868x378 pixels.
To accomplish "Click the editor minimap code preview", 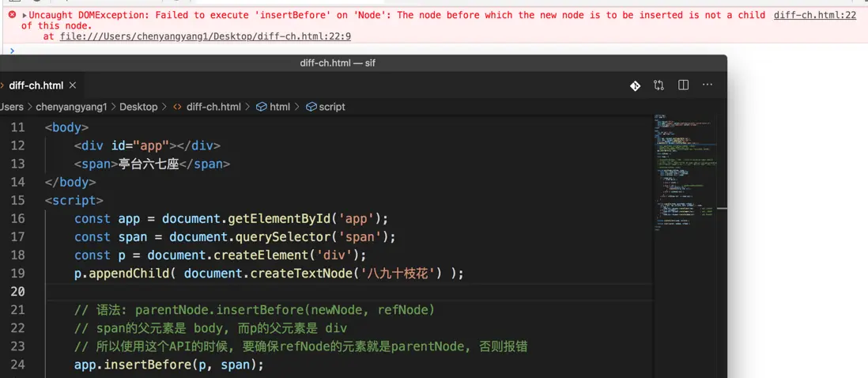I will click(x=684, y=172).
